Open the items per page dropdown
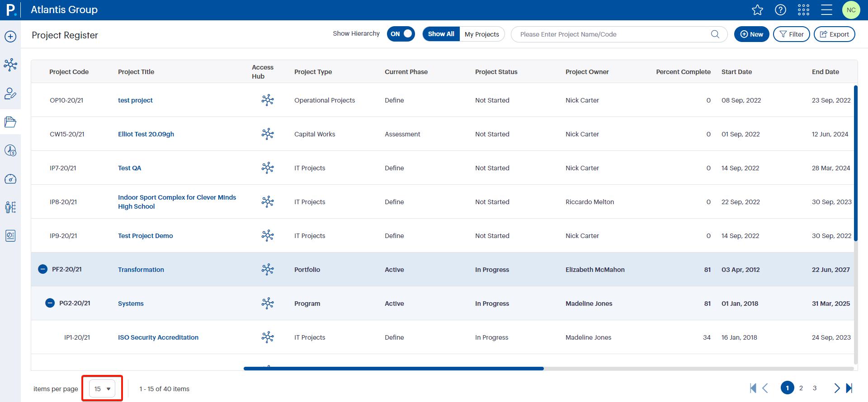 (102, 388)
